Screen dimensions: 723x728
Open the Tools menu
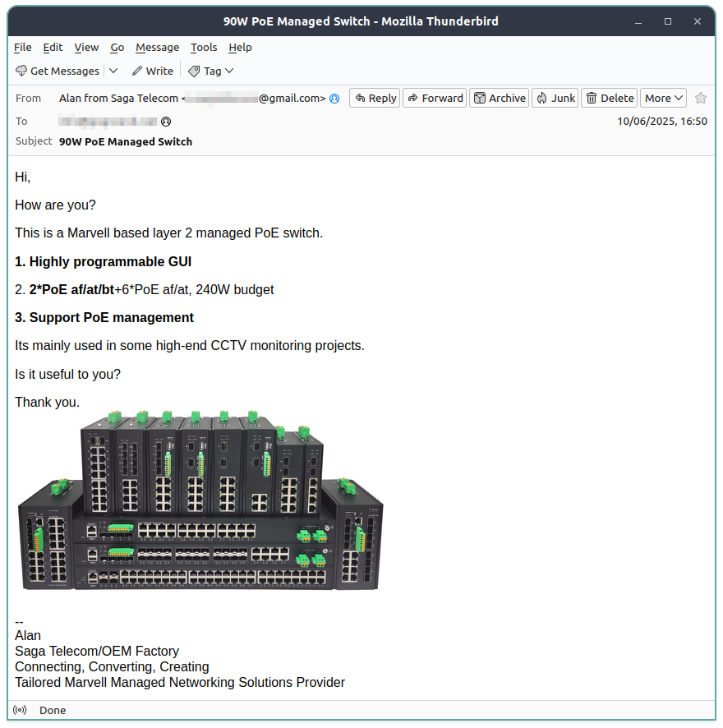click(x=204, y=48)
